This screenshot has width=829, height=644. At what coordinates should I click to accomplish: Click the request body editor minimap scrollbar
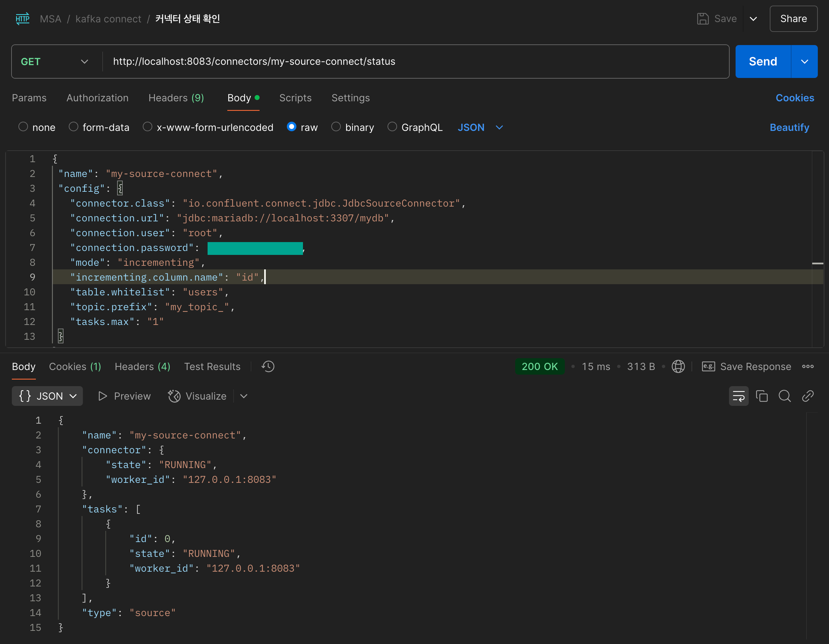click(x=817, y=263)
